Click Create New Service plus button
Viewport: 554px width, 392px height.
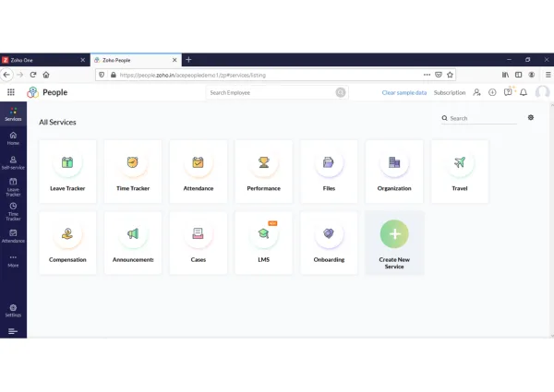(394, 233)
